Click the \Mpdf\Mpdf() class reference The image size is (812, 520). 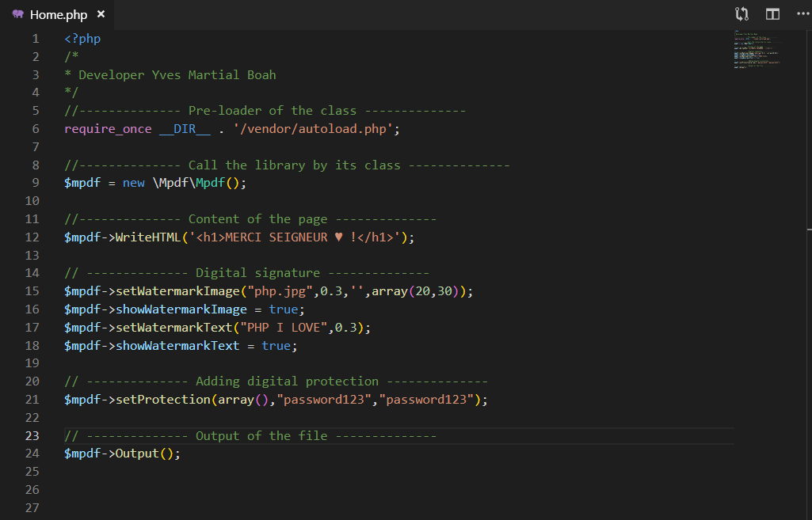196,183
